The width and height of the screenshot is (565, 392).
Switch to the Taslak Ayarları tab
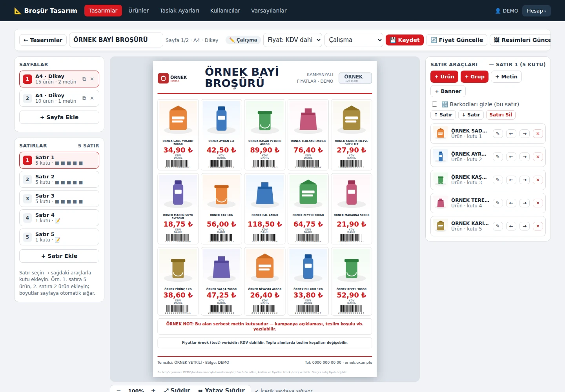click(x=179, y=11)
